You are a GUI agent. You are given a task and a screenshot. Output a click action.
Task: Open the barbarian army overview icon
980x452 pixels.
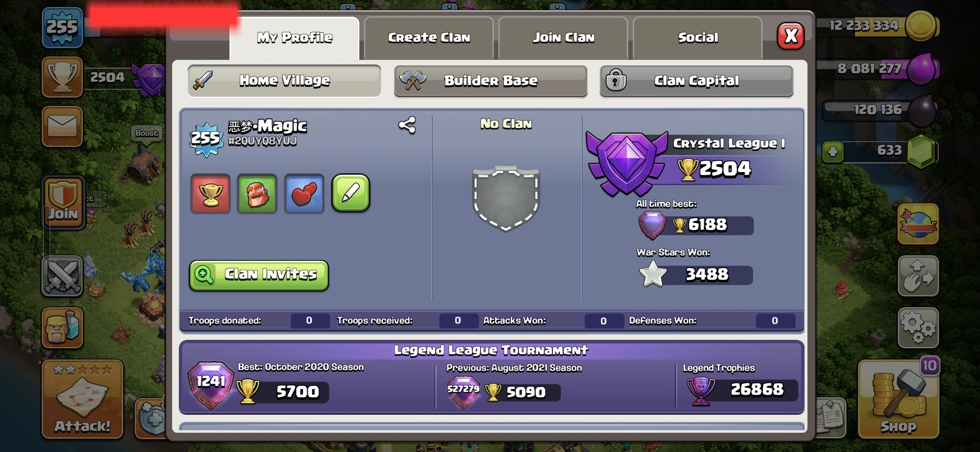click(x=62, y=328)
